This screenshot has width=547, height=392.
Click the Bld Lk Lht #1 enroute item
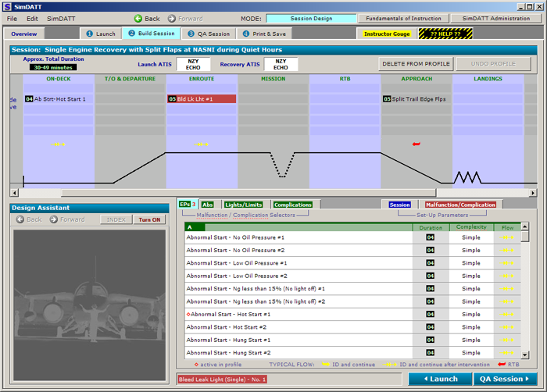click(201, 99)
